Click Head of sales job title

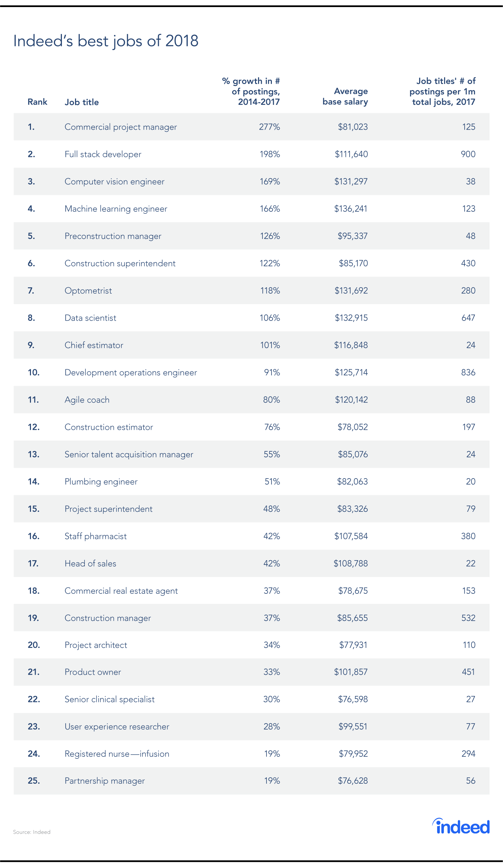coord(90,564)
